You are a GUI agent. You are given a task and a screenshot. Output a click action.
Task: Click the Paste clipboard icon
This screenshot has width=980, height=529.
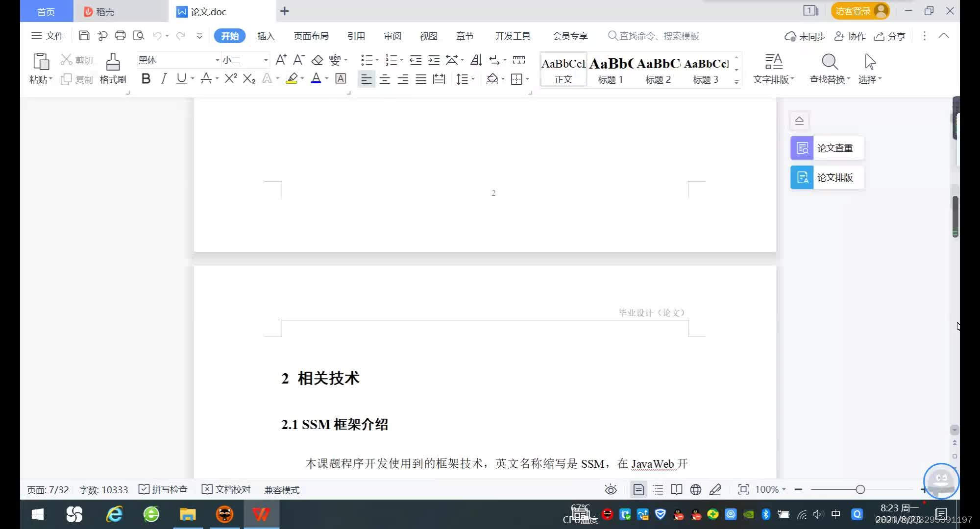point(41,62)
